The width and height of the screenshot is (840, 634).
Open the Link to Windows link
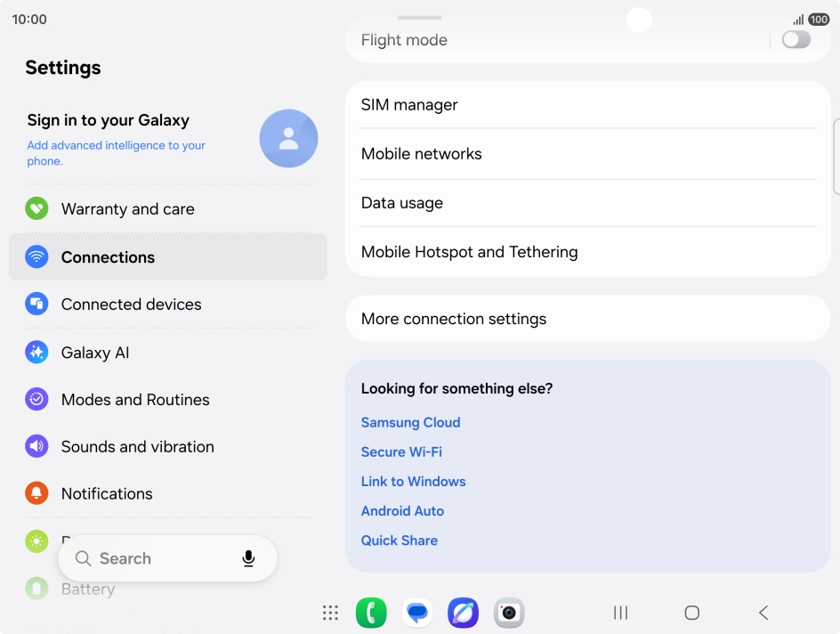point(413,481)
